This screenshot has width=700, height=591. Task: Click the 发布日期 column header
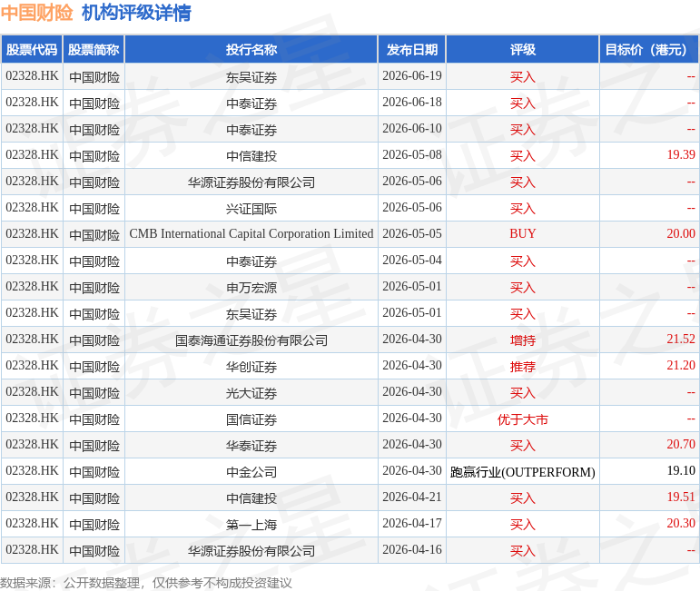click(x=411, y=49)
